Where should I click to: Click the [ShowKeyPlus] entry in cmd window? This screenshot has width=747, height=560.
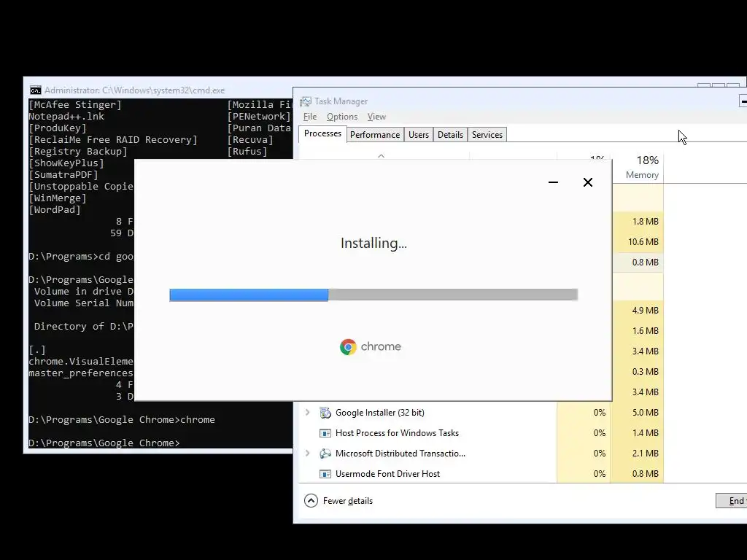[x=66, y=163]
